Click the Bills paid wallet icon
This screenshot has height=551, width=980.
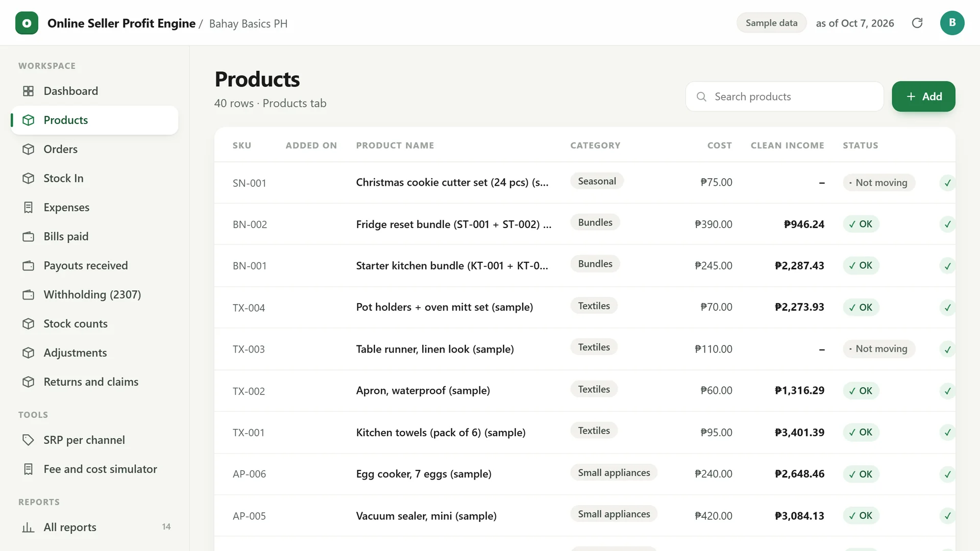point(29,236)
